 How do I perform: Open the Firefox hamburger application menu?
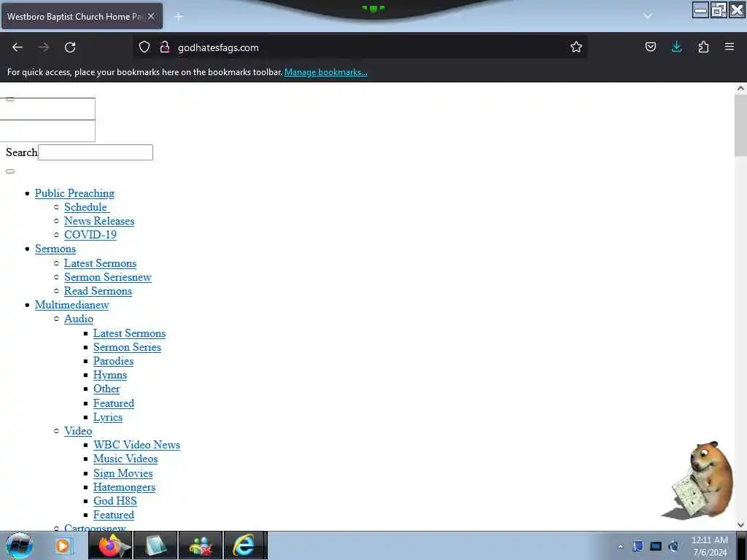pyautogui.click(x=729, y=47)
